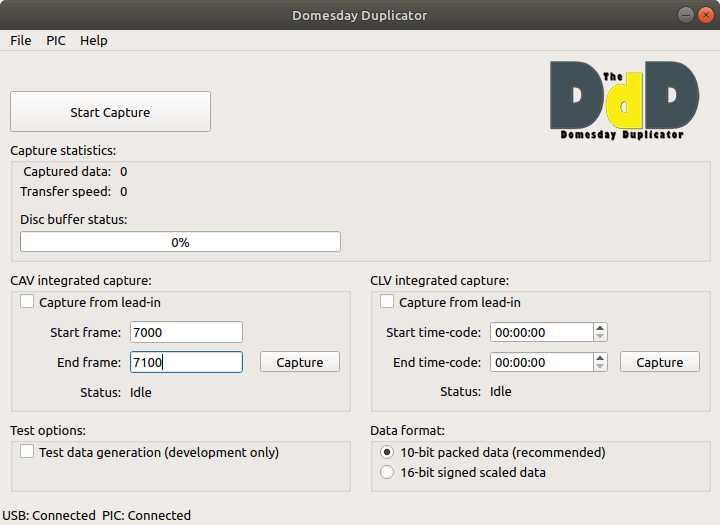Click the CAV End frame field
The height and width of the screenshot is (525, 720).
pyautogui.click(x=186, y=362)
